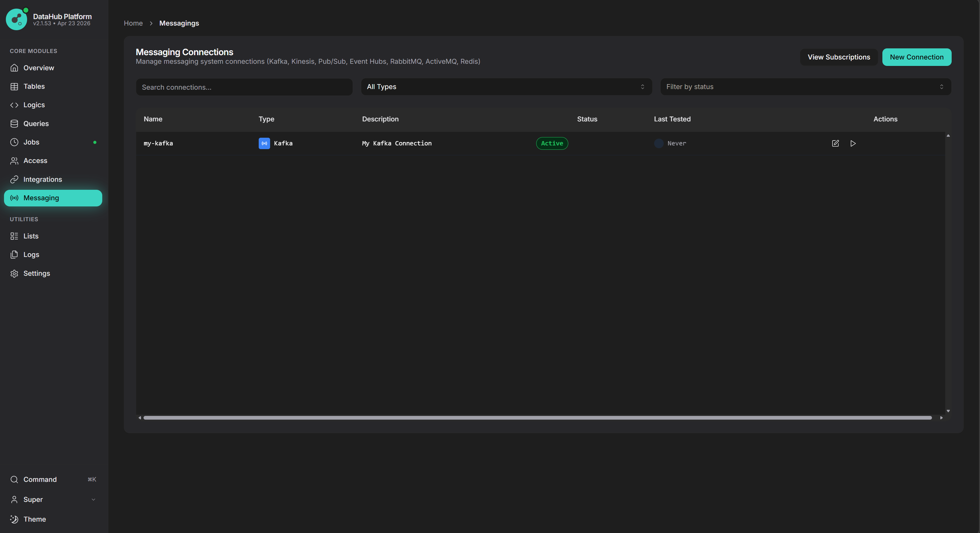980x533 pixels.
Task: Open Logics via its code-brackets icon
Action: click(x=14, y=105)
